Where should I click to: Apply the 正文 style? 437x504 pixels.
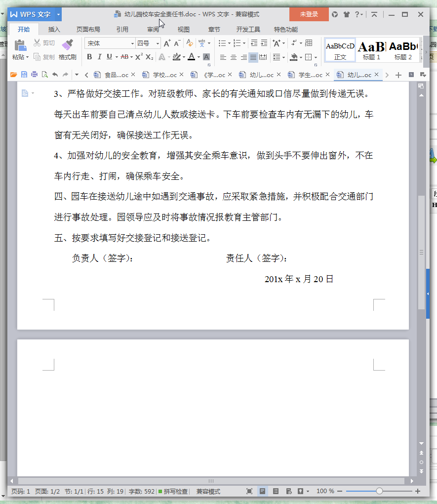coord(340,50)
